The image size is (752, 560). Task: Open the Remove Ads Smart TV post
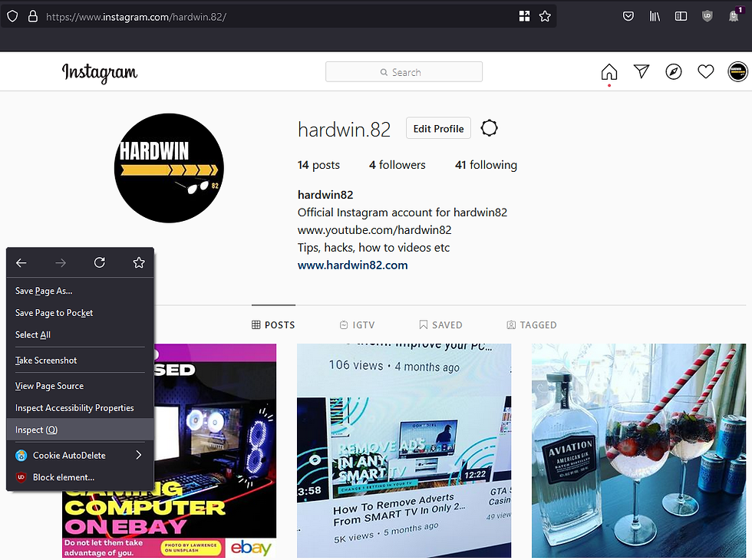(404, 451)
